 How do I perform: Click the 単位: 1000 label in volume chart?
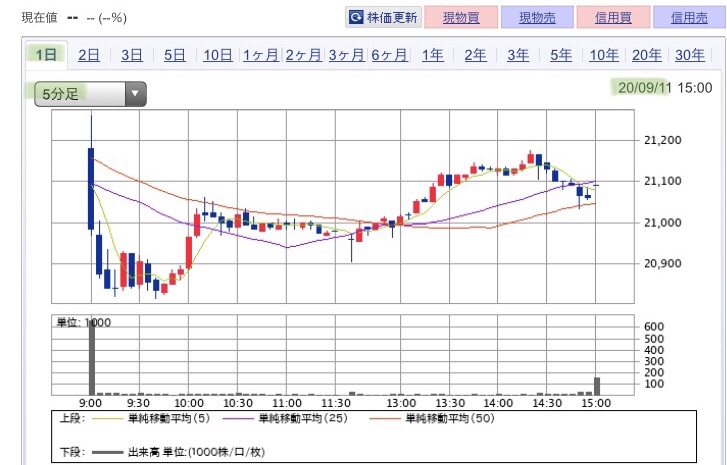click(x=83, y=323)
